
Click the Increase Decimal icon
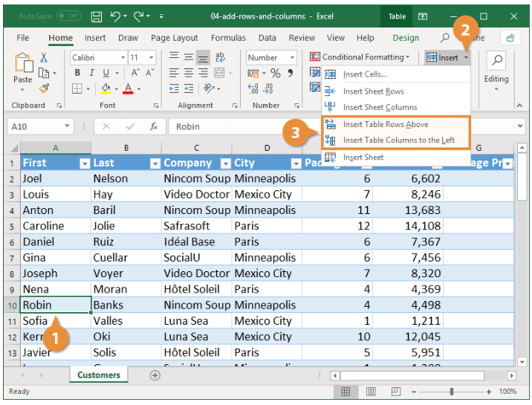click(253, 89)
